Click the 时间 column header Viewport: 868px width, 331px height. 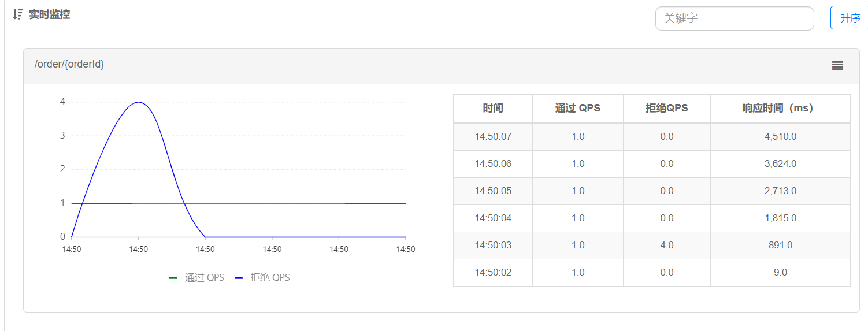493,109
